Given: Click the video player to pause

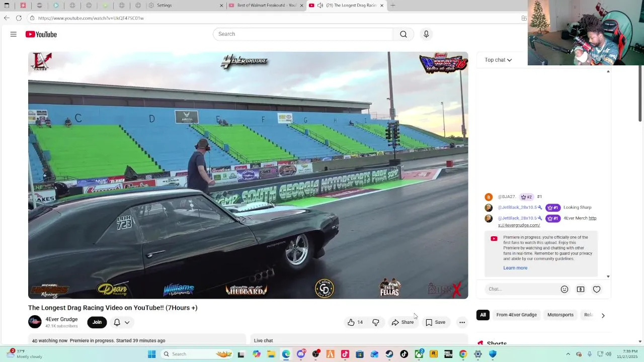Looking at the screenshot, I should 248,175.
